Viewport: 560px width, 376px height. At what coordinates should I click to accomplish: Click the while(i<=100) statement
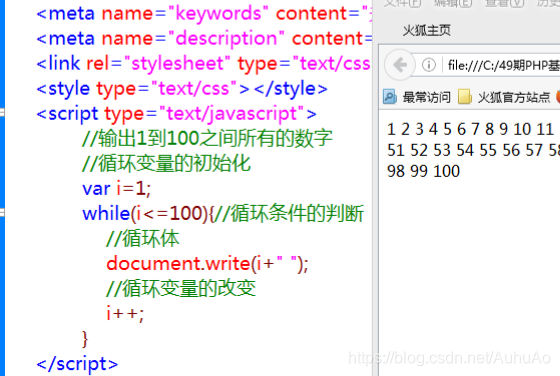click(x=148, y=214)
